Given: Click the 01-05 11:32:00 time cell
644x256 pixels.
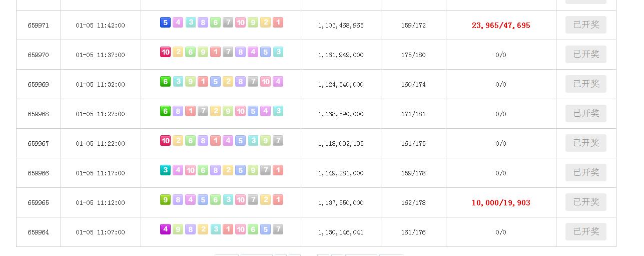Looking at the screenshot, I should [x=101, y=85].
